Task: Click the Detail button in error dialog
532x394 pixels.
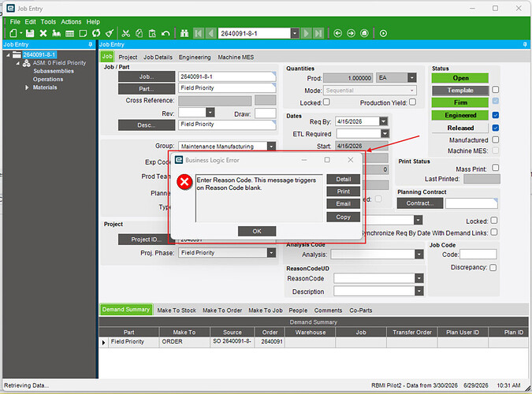Action: click(x=344, y=179)
